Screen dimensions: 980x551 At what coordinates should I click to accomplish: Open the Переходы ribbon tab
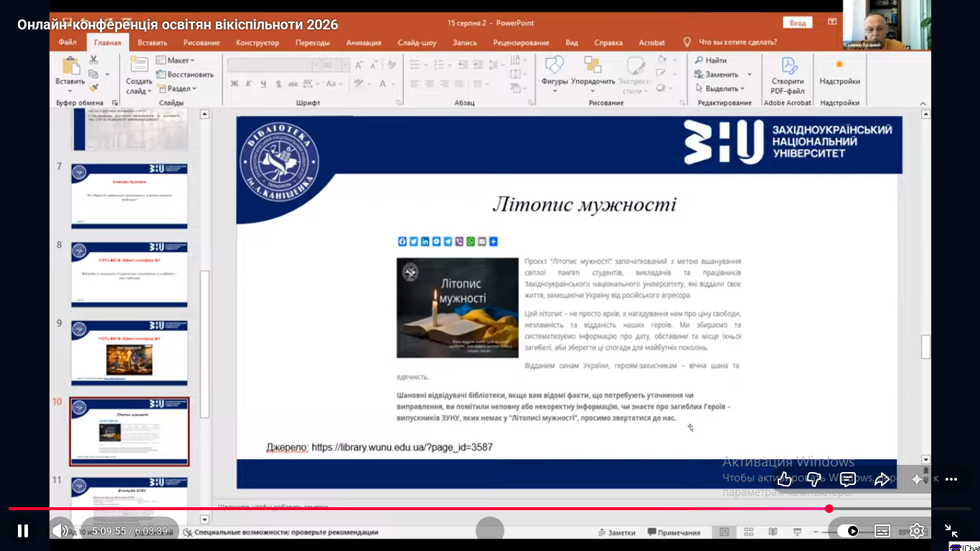coord(313,42)
